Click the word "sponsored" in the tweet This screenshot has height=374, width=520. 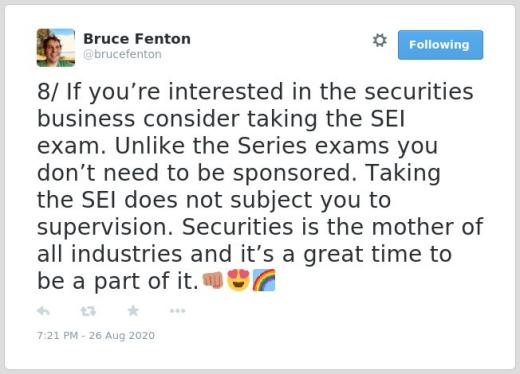(292, 173)
